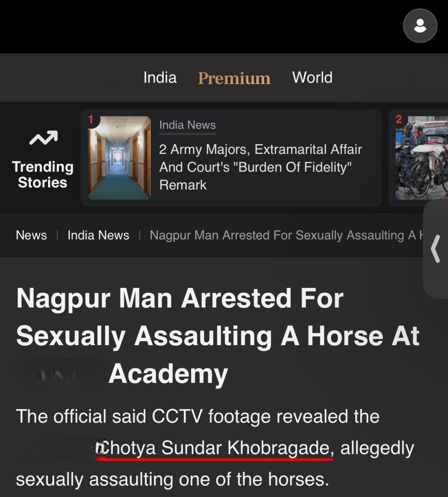Go to India News breadcrumb link

click(98, 235)
